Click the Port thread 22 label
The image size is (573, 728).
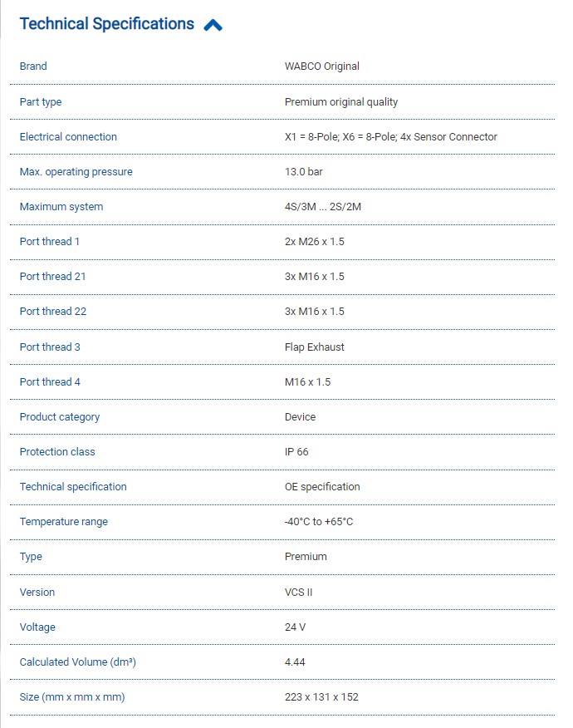(x=53, y=312)
